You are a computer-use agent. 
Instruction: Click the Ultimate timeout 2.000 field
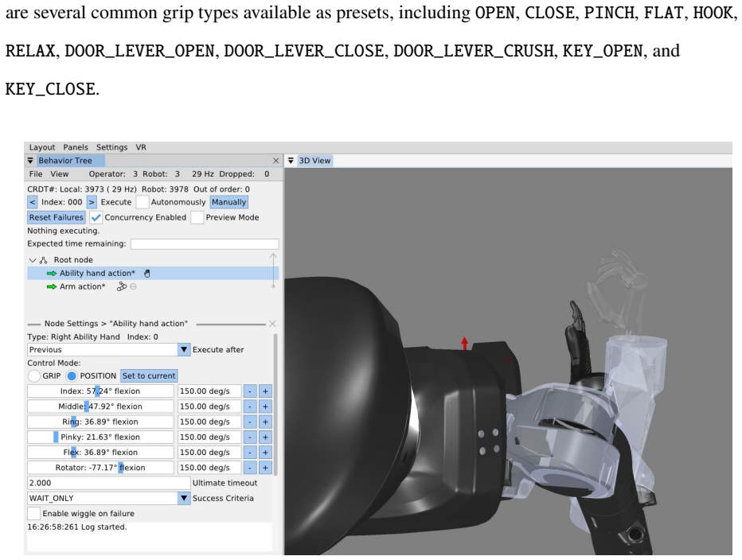[109, 483]
